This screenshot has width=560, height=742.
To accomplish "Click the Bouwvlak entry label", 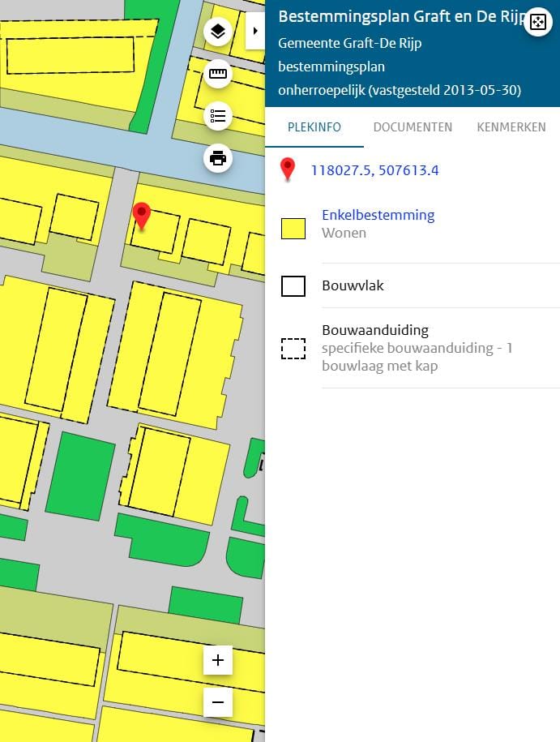I will coord(353,286).
